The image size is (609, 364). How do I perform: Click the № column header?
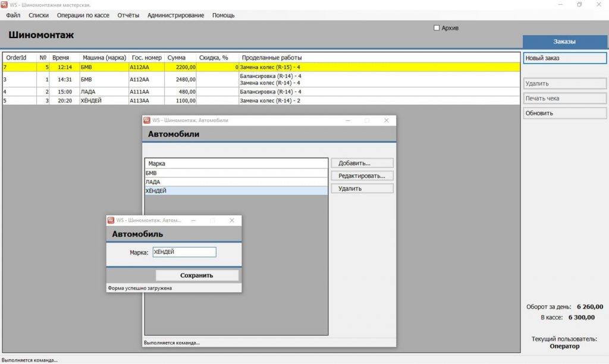click(43, 58)
